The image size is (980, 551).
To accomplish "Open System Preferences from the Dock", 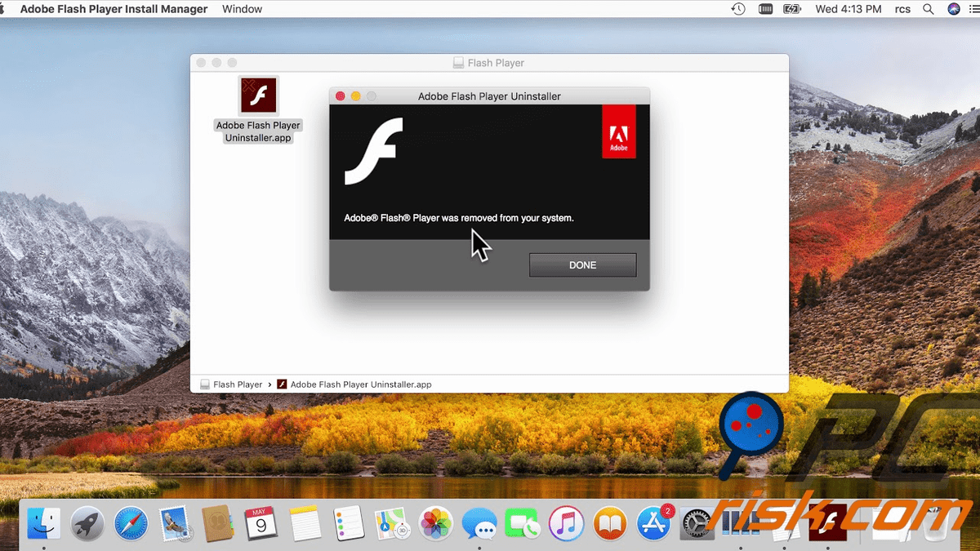I will coord(697,525).
